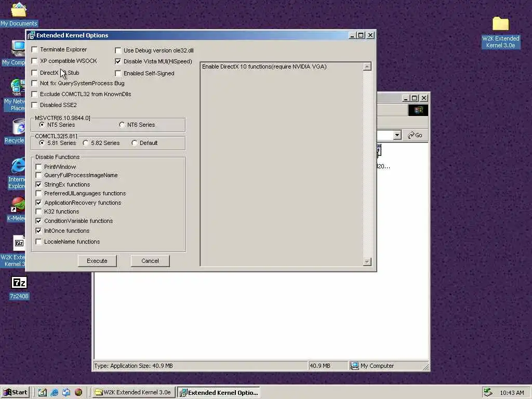Click the system tray safely remove hardware icon
Image resolution: width=532 pixels, height=399 pixels.
[x=488, y=392]
